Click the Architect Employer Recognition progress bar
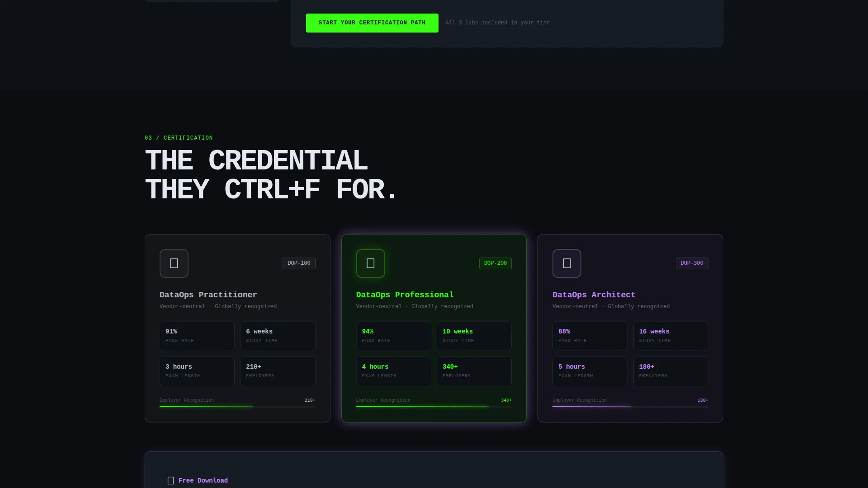The width and height of the screenshot is (868, 488). click(x=630, y=407)
